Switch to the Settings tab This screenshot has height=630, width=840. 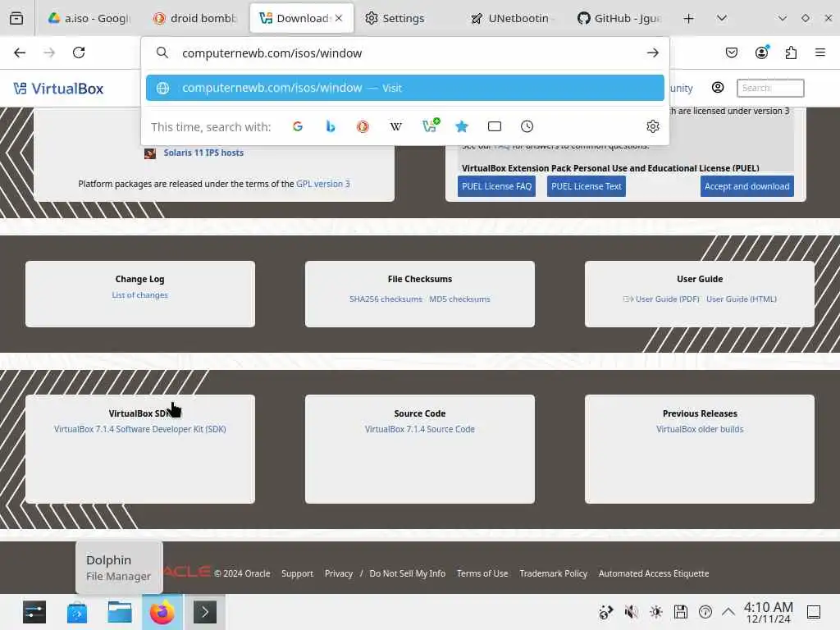click(409, 18)
